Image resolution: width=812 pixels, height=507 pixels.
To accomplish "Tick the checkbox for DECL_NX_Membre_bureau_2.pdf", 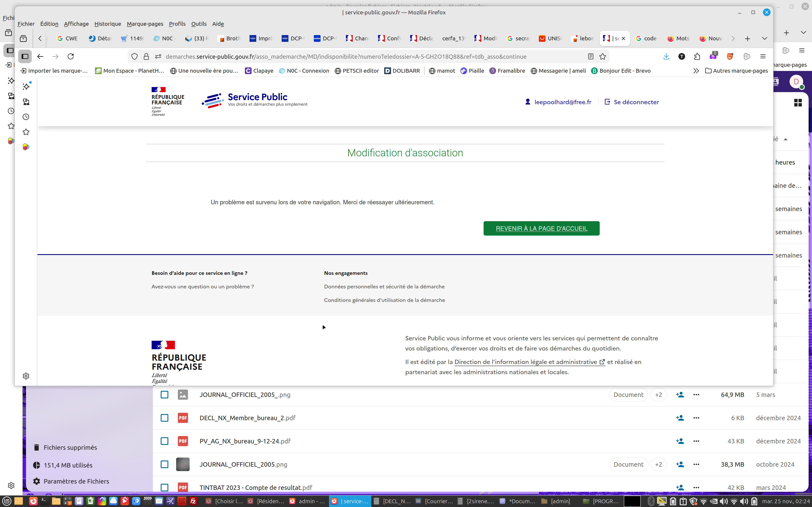I will coord(165,418).
